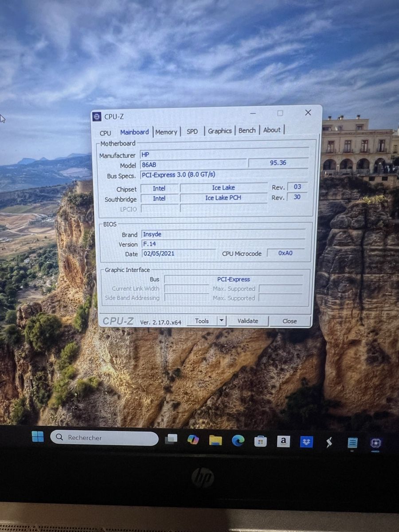
Task: Click the BIOS Version value F.14
Action: click(224, 244)
